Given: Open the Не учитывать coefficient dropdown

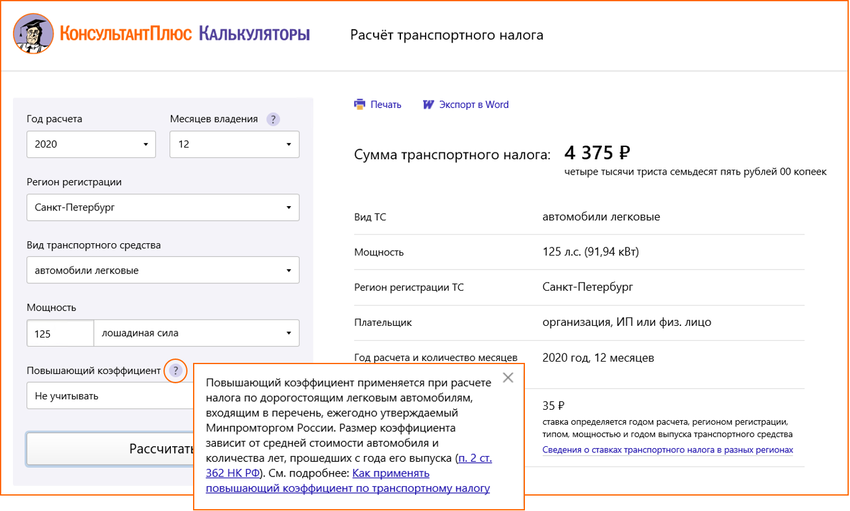Looking at the screenshot, I should click(x=110, y=396).
